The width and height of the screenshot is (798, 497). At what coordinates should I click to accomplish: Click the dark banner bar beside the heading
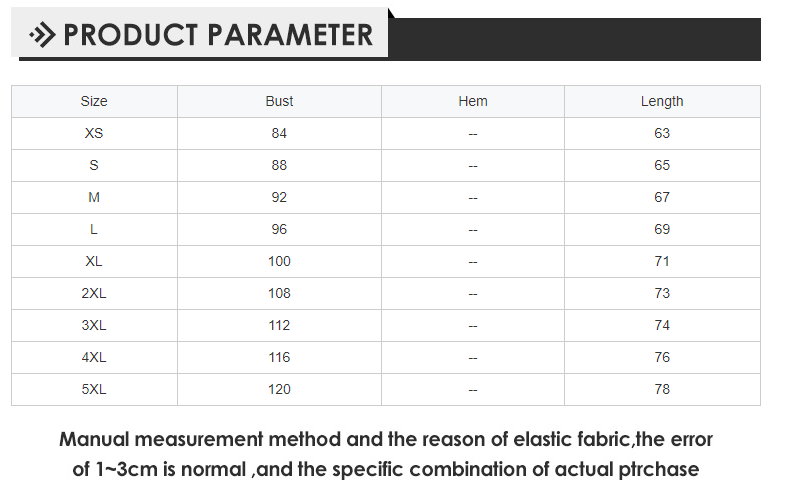pos(575,39)
